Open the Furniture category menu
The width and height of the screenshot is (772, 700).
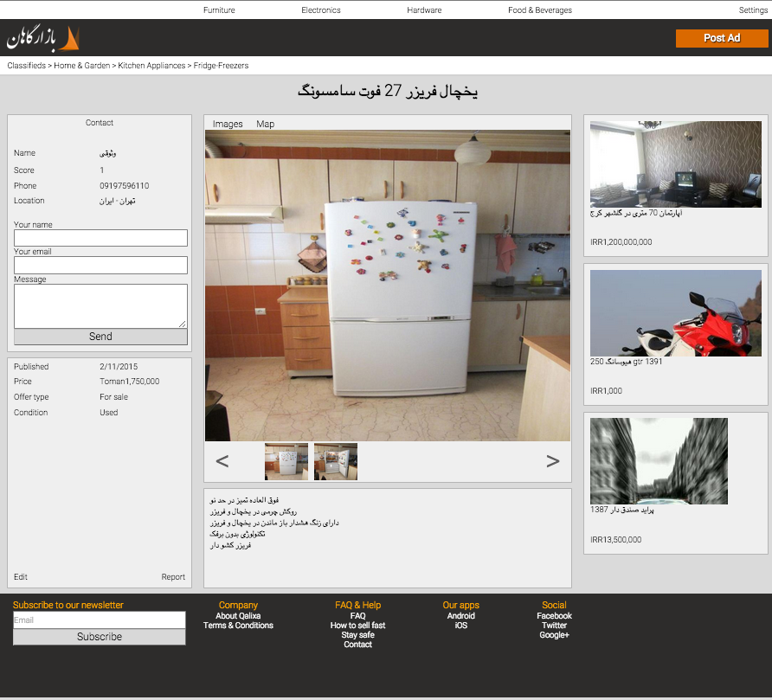[219, 10]
